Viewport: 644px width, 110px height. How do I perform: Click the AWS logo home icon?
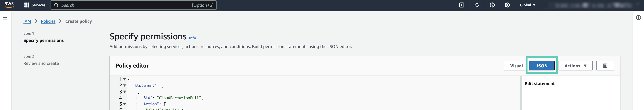[x=9, y=5]
